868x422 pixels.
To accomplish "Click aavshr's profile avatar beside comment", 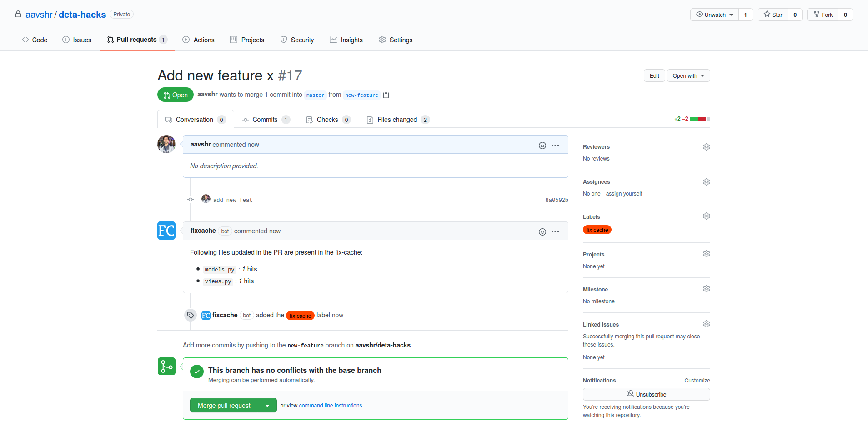I will (x=166, y=144).
